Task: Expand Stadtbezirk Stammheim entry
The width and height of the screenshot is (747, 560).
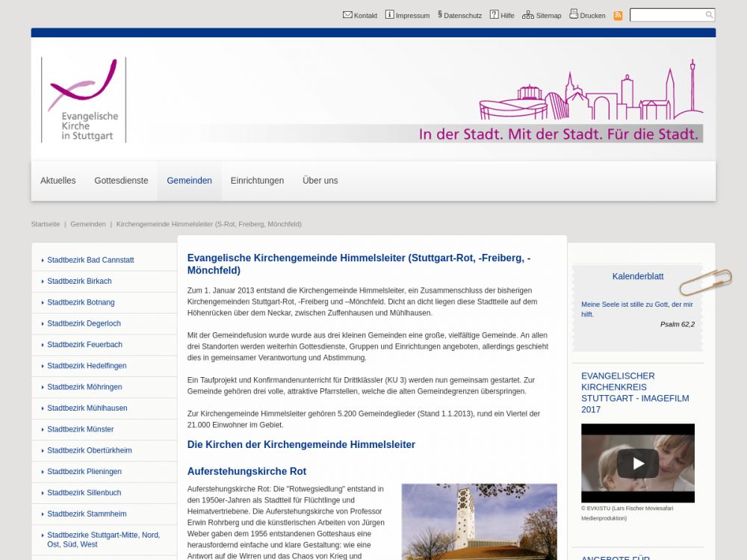Action: click(x=87, y=514)
